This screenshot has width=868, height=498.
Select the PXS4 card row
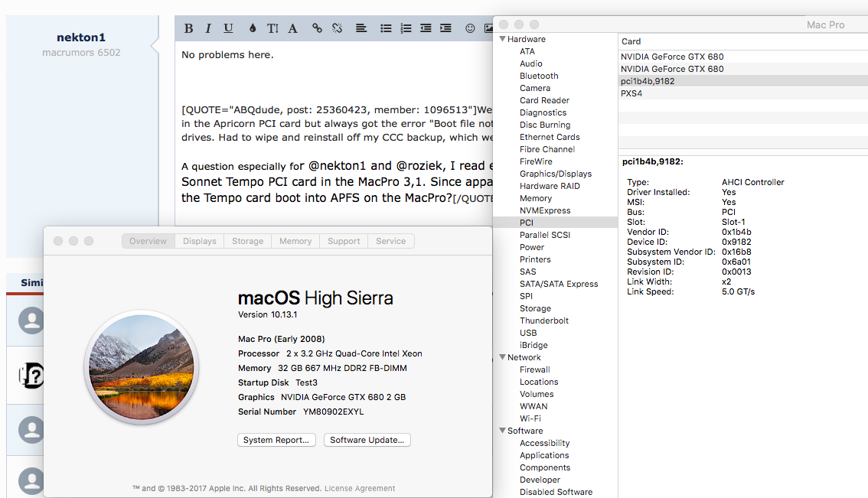[743, 93]
